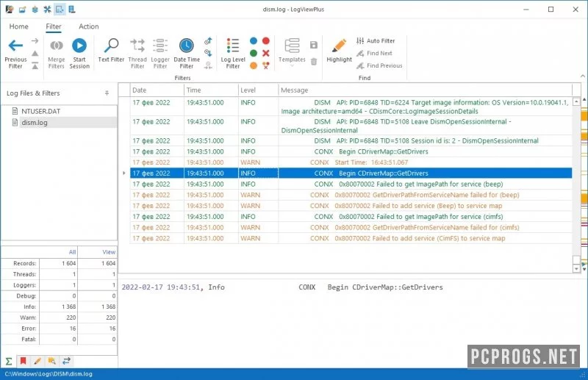Click the red X level filter icon
Image resolution: width=588 pixels, height=380 pixels.
click(266, 53)
